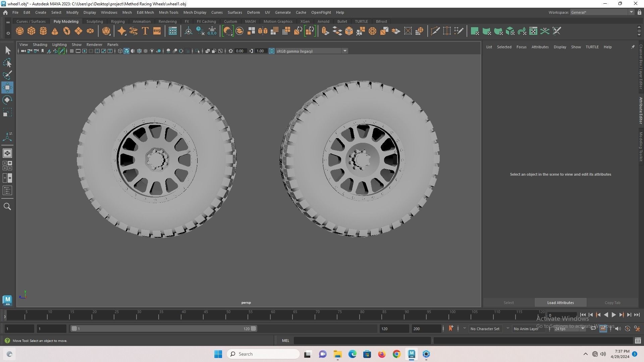Click the Mirror shelf icon
This screenshot has width=644, height=362.
pos(263,31)
